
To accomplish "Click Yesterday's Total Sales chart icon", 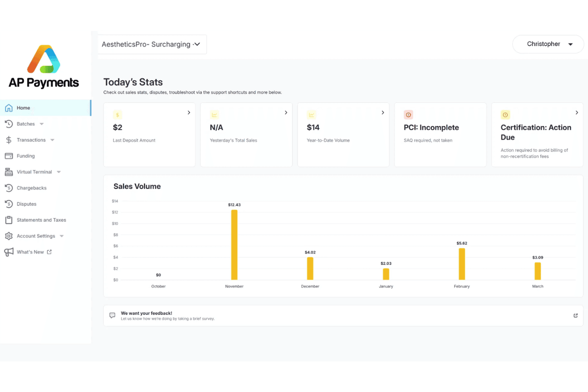I will pyautogui.click(x=215, y=115).
